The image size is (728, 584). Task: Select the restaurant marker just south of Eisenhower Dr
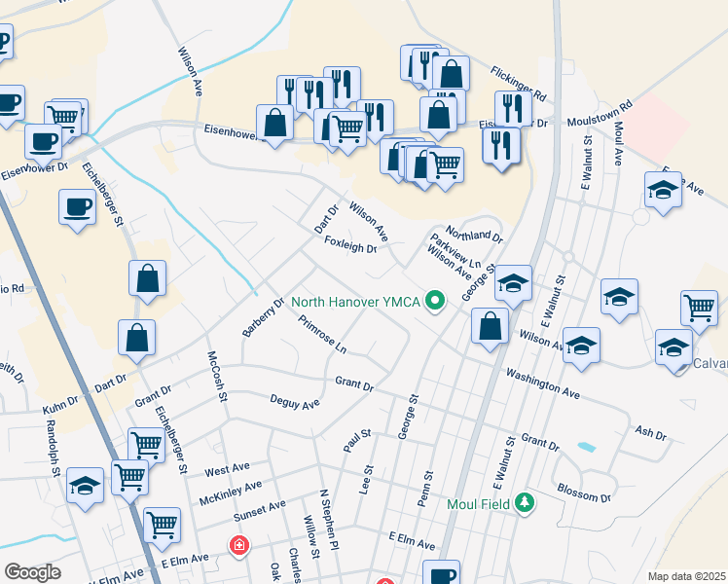tap(501, 148)
